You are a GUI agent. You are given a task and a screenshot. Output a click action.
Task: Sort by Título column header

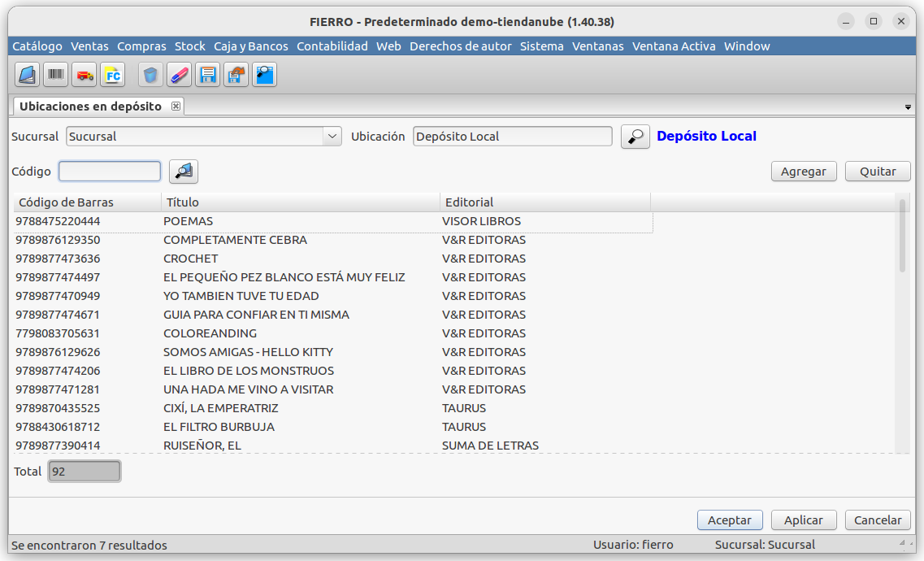point(301,202)
